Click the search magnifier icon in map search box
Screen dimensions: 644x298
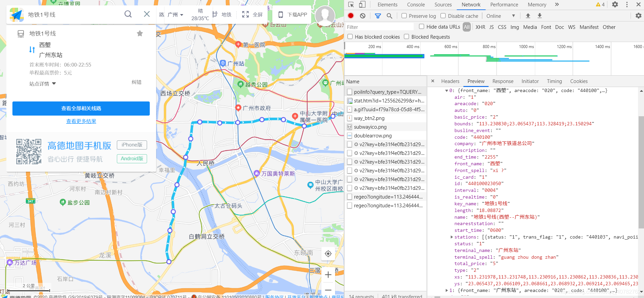click(x=128, y=14)
